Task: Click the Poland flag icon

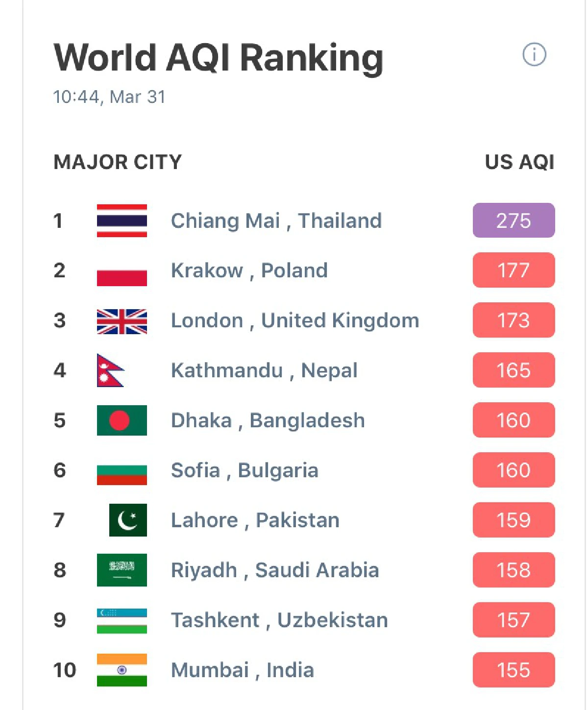Action: (x=122, y=271)
